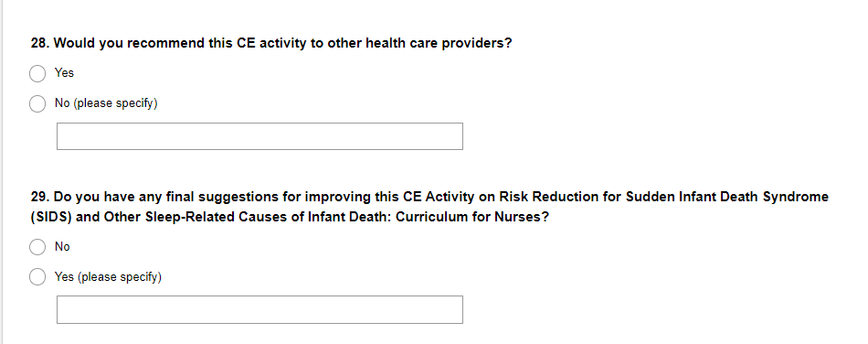868x344 pixels.
Task: Click the question 28 heading text
Action: point(271,44)
